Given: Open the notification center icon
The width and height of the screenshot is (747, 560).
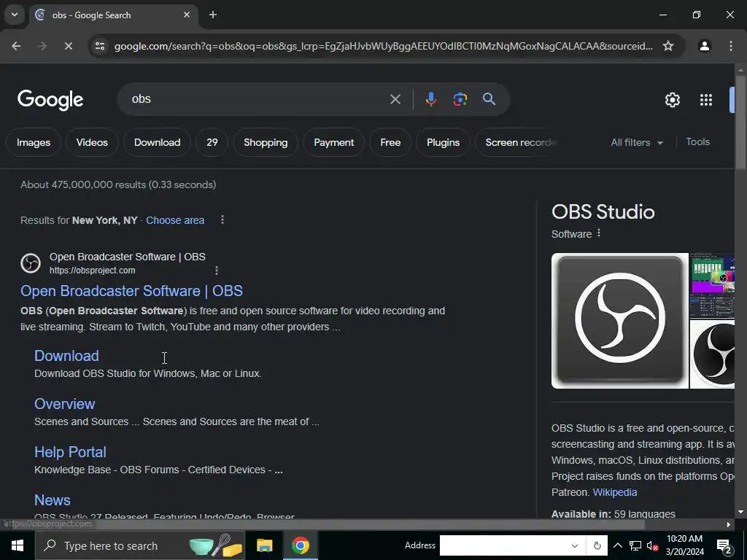Looking at the screenshot, I should tap(724, 545).
